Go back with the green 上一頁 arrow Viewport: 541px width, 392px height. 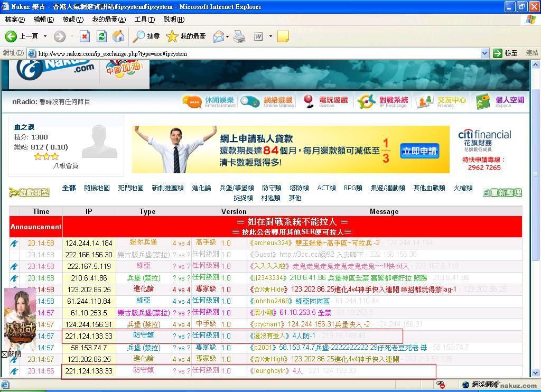click(x=21, y=36)
